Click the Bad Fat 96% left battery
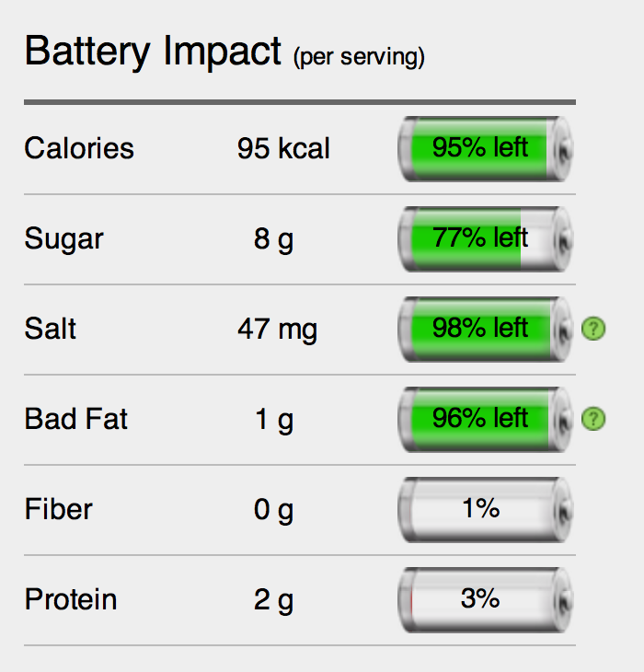Screen dimensions: 644x672 [x=485, y=419]
